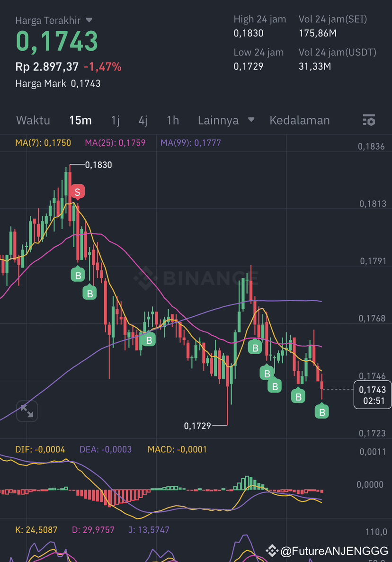The image size is (392, 562).
Task: Tap K: 24,5087 KDJ label
Action: [36, 530]
